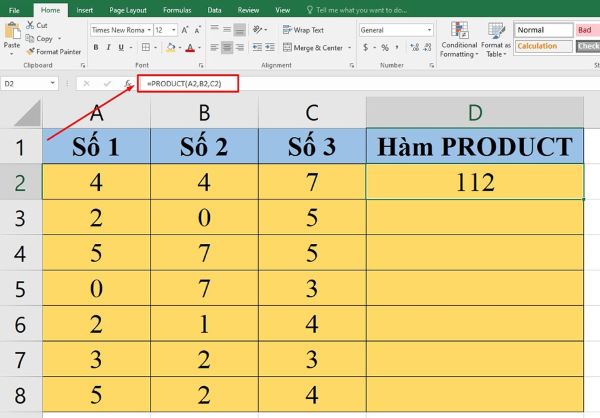The image size is (600, 418).
Task: Select cell D2 containing 112
Action: click(475, 182)
